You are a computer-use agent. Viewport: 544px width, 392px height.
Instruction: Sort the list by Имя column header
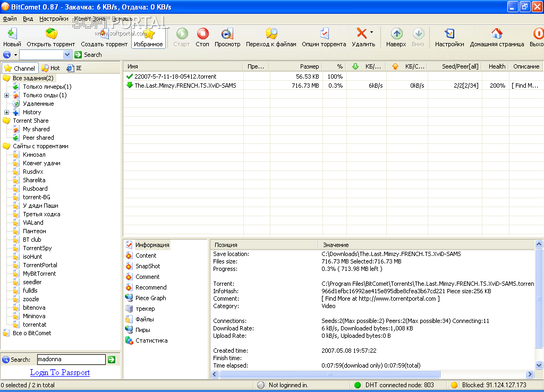coord(183,66)
